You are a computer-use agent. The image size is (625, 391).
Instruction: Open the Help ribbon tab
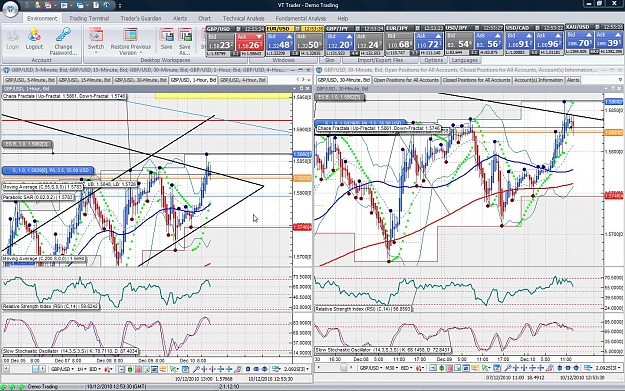[342, 18]
